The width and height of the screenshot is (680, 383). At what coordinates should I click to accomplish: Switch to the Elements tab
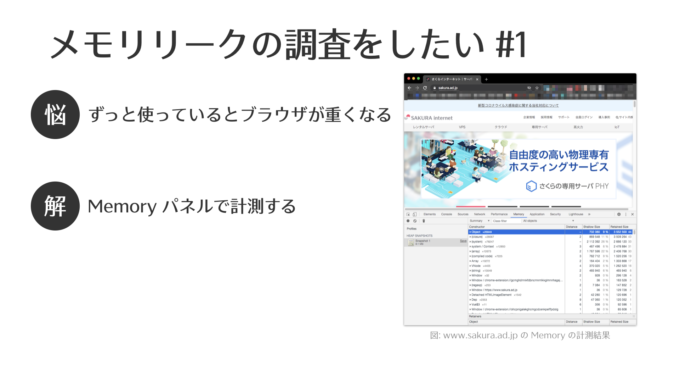(x=429, y=214)
